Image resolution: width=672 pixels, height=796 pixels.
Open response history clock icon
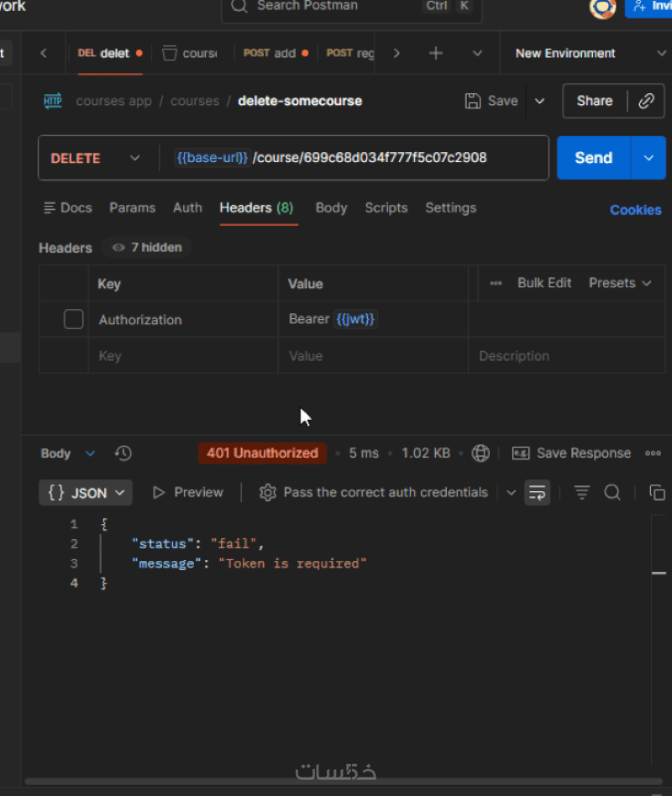pyautogui.click(x=123, y=453)
